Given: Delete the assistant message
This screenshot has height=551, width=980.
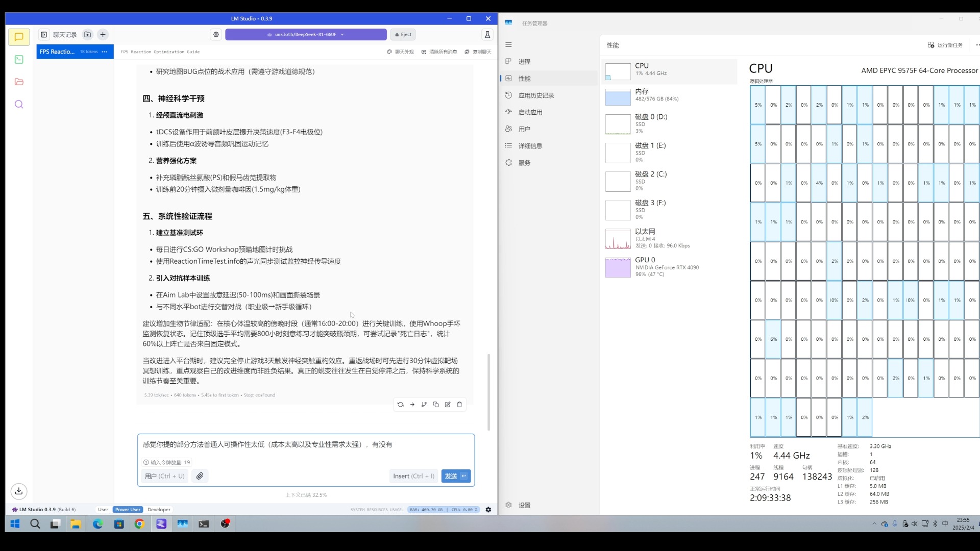Looking at the screenshot, I should tap(459, 405).
